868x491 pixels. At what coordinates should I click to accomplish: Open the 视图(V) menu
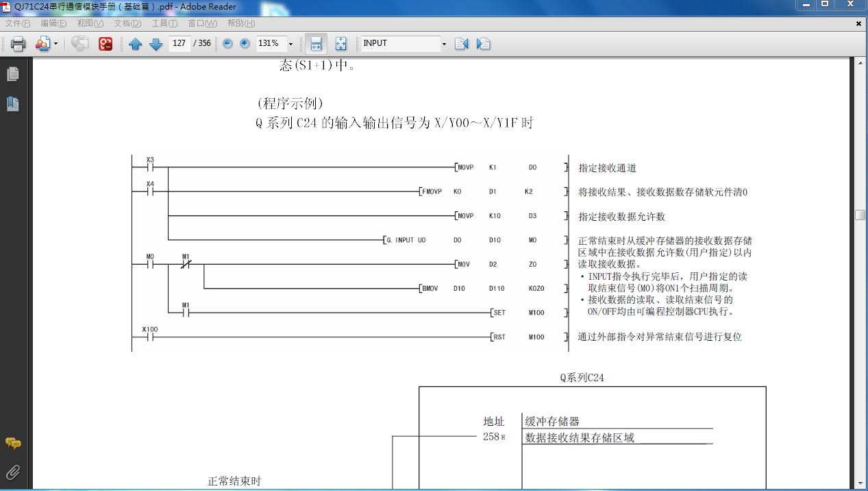tap(90, 23)
